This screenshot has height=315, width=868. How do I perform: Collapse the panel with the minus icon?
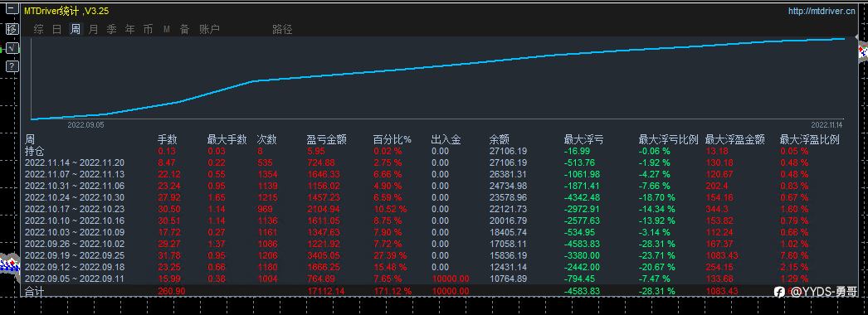12,9
